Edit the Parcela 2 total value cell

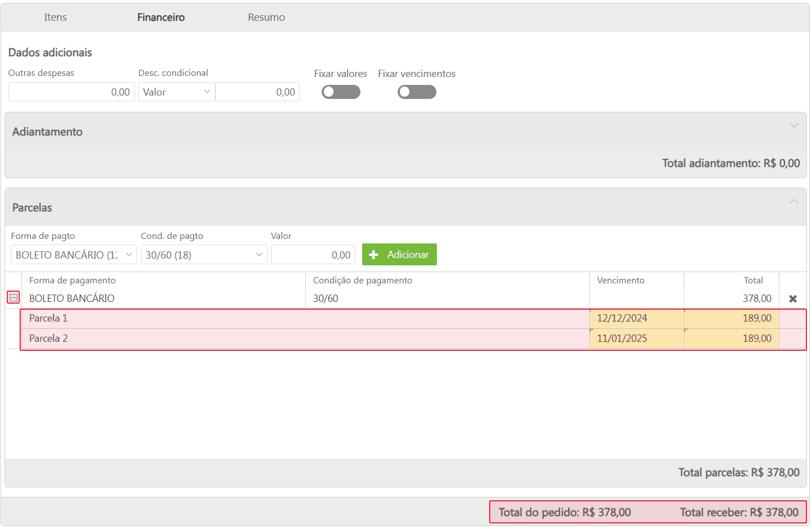731,338
